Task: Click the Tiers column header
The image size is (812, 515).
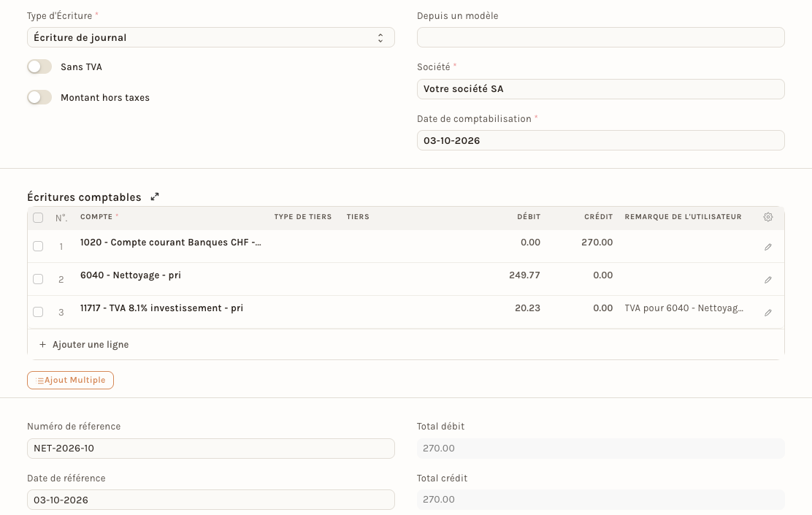Action: click(x=358, y=216)
